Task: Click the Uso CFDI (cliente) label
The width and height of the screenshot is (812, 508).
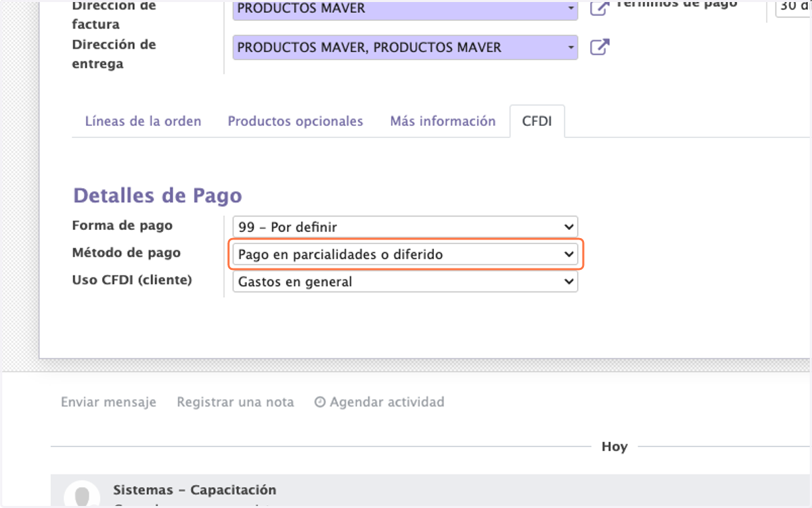Action: click(132, 279)
